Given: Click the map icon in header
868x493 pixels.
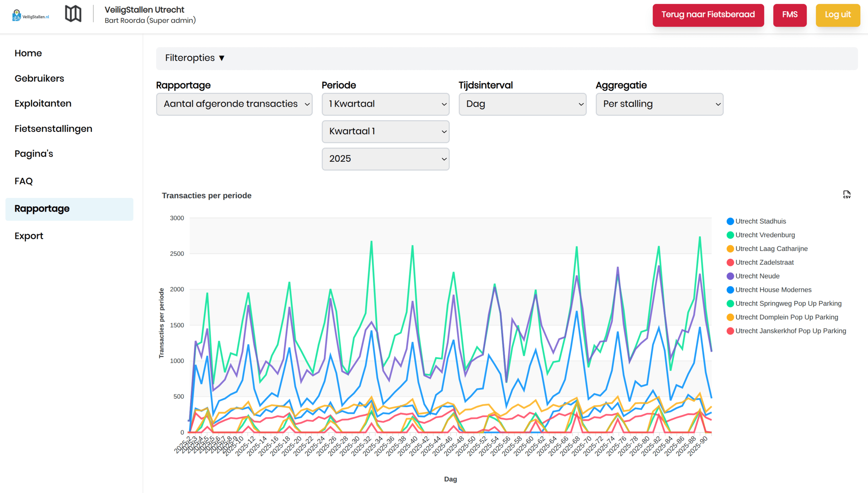Looking at the screenshot, I should point(73,14).
